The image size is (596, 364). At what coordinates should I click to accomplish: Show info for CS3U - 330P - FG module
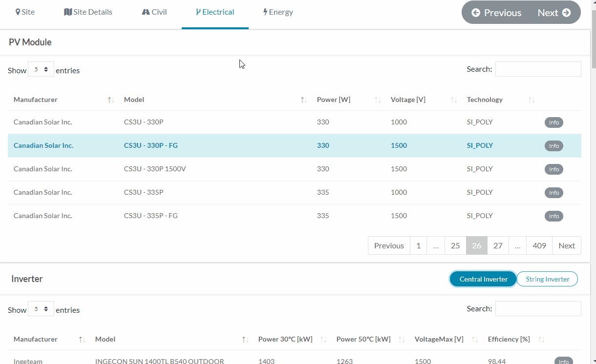(554, 146)
